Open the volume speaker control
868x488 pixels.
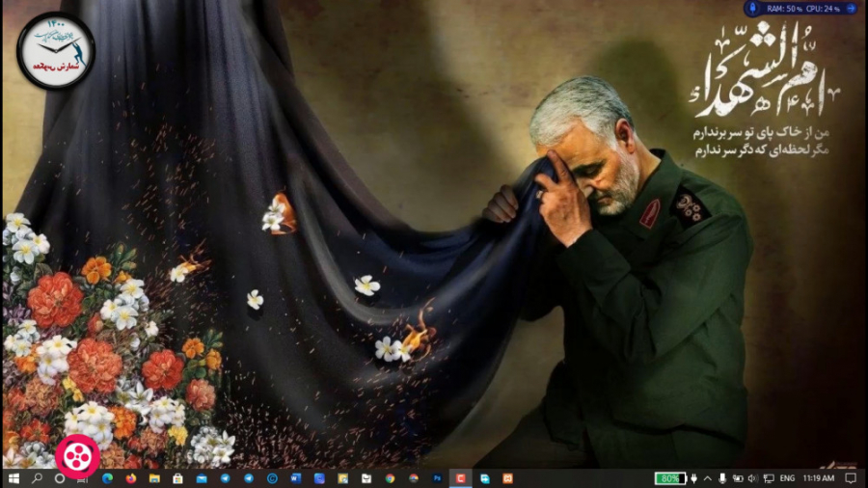(752, 478)
